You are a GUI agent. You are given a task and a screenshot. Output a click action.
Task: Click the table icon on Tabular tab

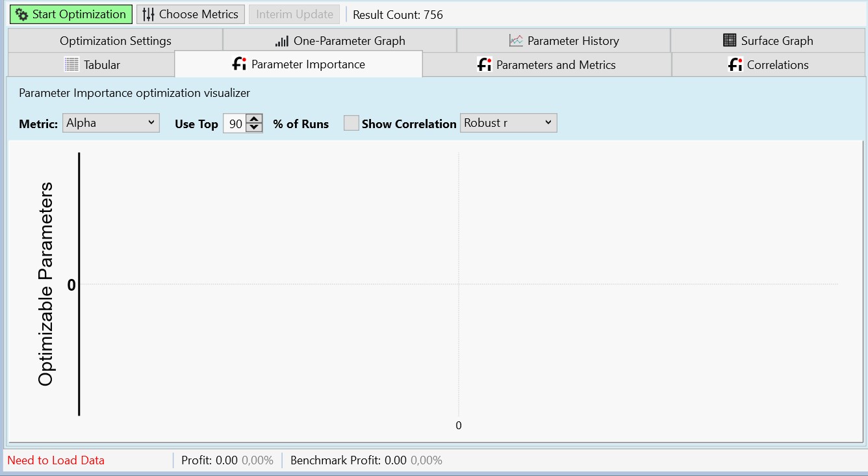pyautogui.click(x=71, y=64)
